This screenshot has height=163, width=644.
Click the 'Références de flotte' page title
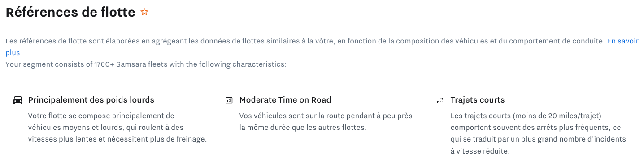point(70,12)
